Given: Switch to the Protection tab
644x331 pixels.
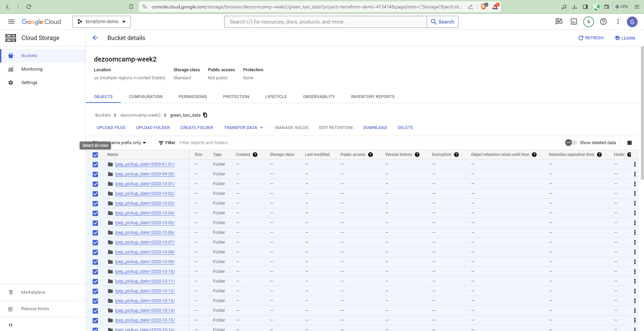Looking at the screenshot, I should tap(236, 97).
